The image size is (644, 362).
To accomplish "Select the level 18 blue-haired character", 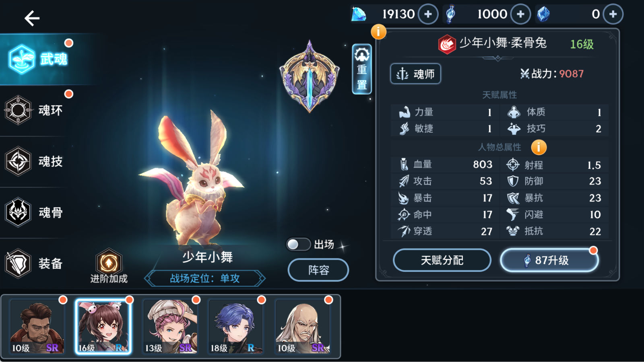I will 235,327.
